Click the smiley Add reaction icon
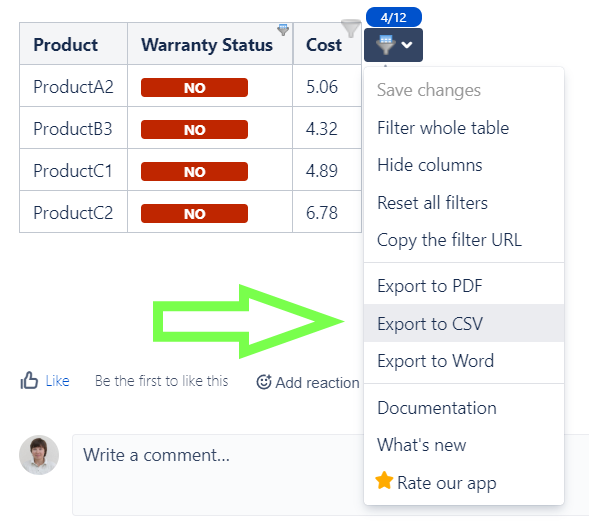 264,382
